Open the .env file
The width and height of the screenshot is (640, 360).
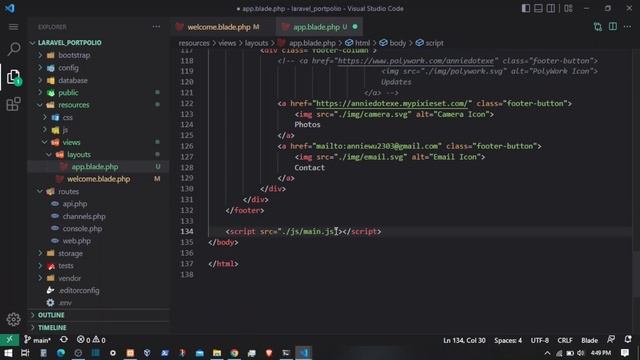click(x=64, y=303)
